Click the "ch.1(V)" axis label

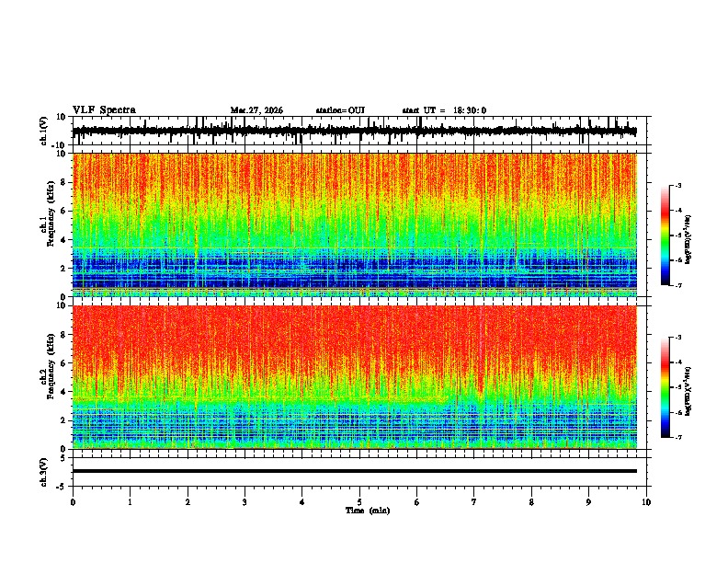pos(44,131)
